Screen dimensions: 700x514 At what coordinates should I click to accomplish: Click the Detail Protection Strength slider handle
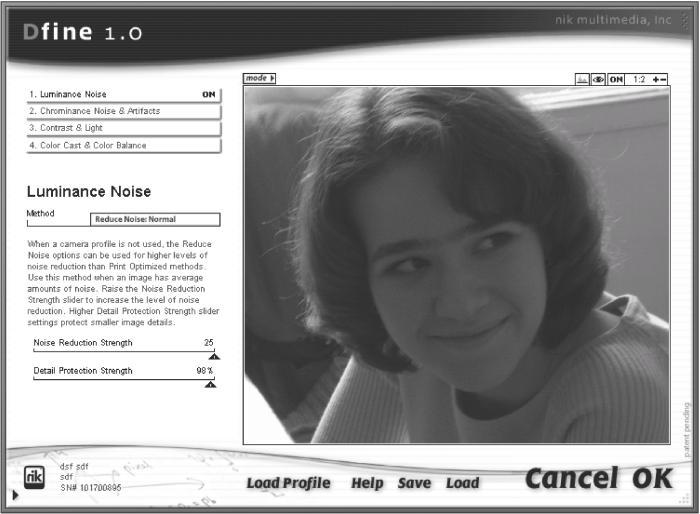coord(210,384)
